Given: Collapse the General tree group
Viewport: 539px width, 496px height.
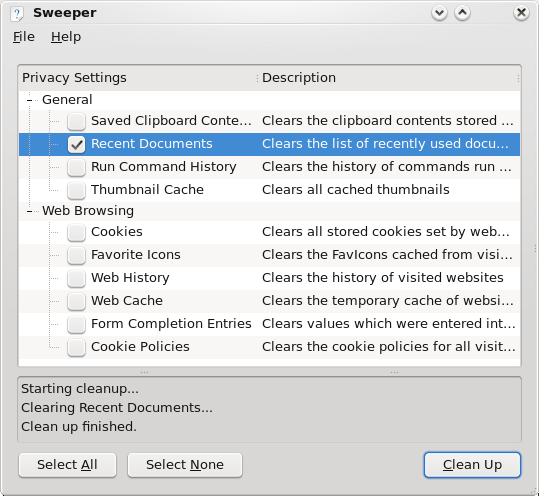Looking at the screenshot, I should (30, 100).
